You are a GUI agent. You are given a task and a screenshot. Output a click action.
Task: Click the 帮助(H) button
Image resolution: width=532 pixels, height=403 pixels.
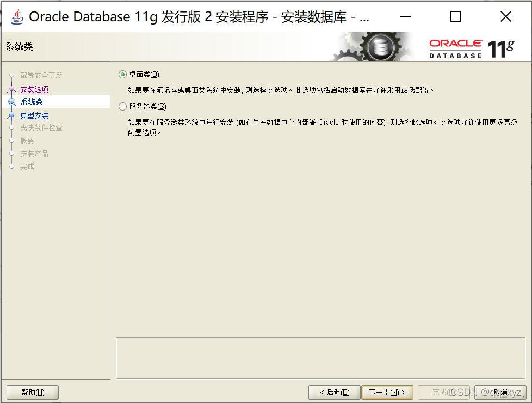coord(32,392)
